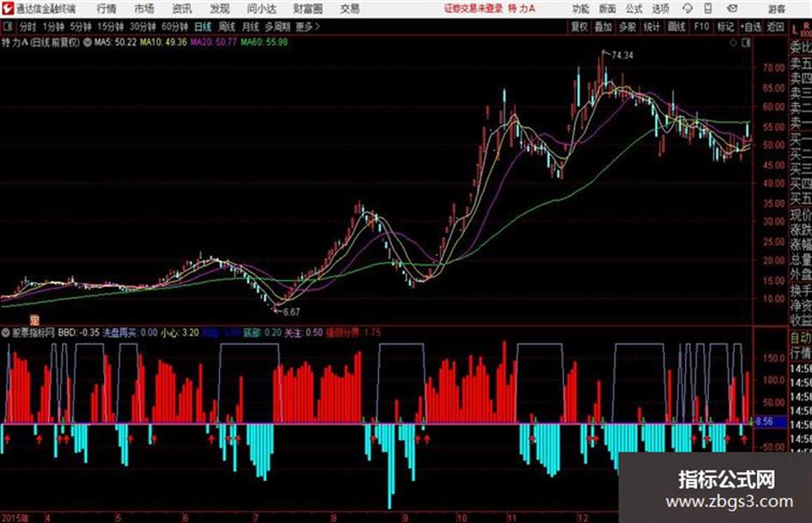
Task: Open the 多周期 multi-period view
Action: pyautogui.click(x=278, y=27)
